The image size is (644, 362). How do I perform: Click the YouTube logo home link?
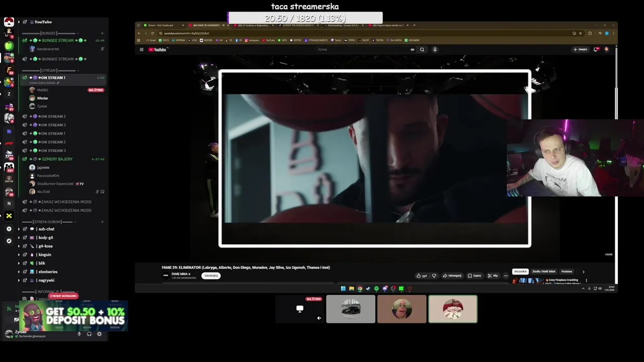coord(157,50)
